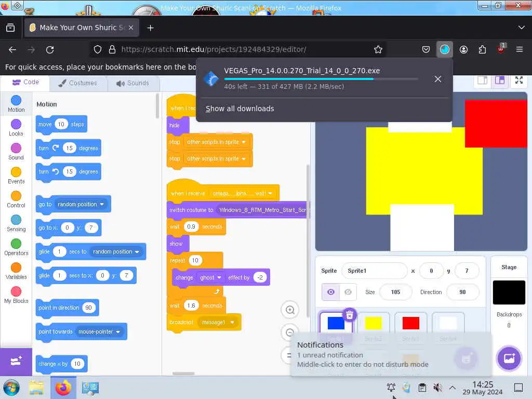Screen dimensions: 532x399
Task: Click Show all downloads link
Action: [240, 109]
